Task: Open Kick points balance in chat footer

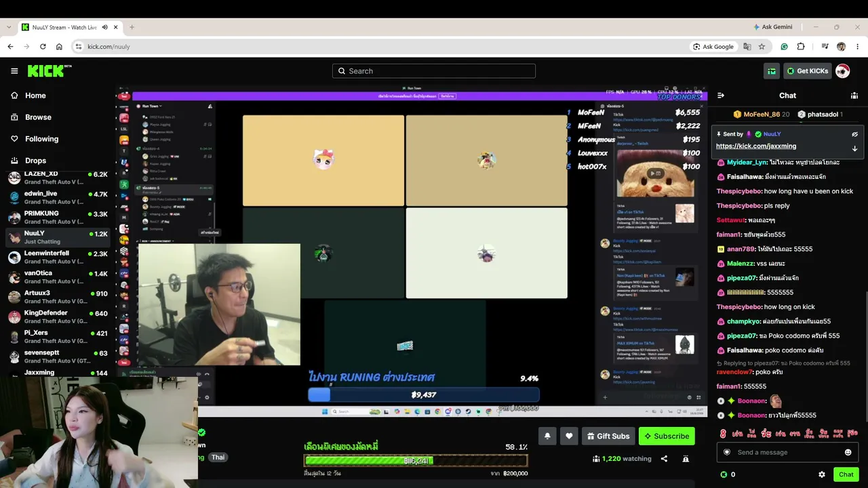Action: [728, 474]
